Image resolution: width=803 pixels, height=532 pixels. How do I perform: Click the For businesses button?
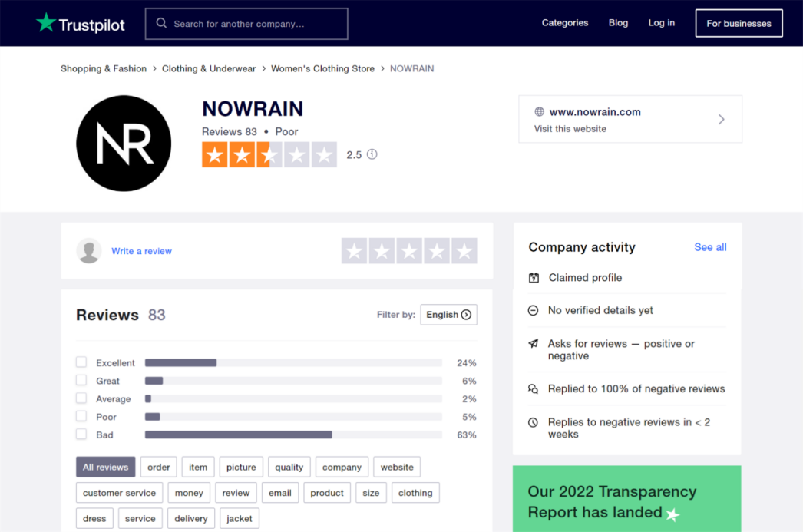[739, 24]
